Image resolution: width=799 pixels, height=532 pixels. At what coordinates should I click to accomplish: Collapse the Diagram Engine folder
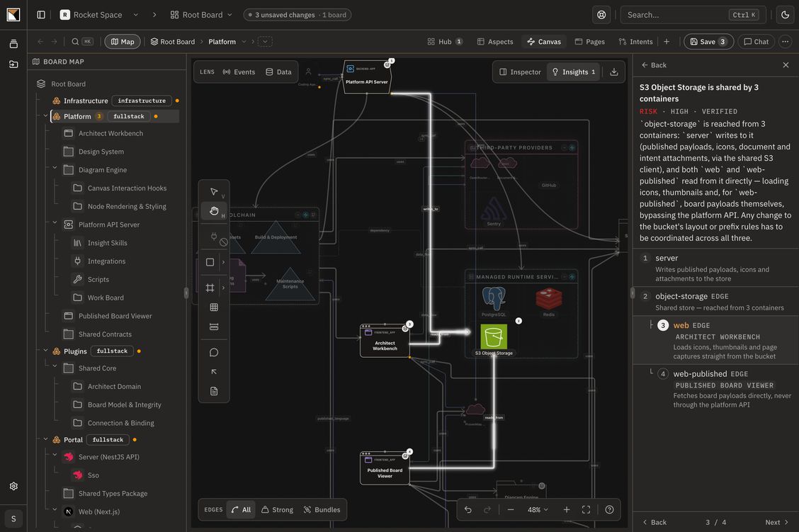click(x=55, y=169)
